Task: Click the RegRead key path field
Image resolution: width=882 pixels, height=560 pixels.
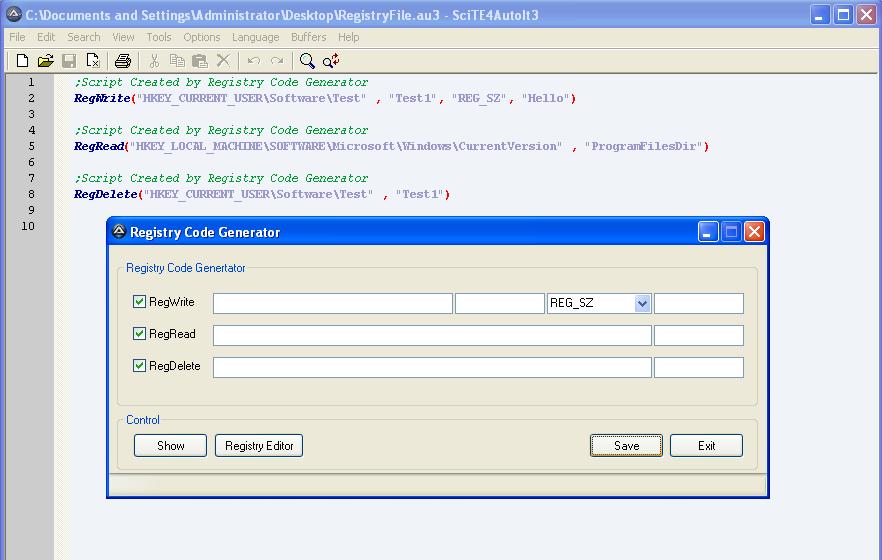Action: 432,336
